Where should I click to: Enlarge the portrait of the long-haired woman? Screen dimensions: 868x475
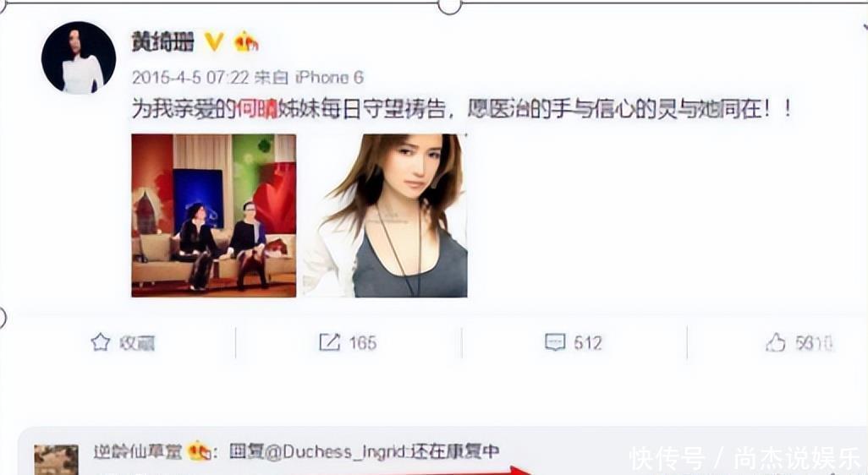click(x=385, y=216)
